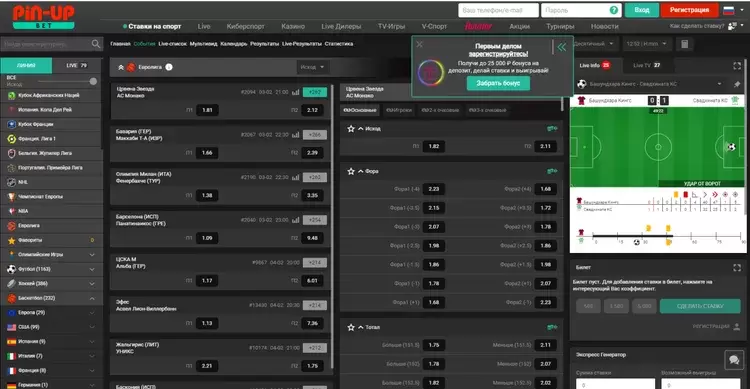Open statistics icon for Бавария match
The image size is (750, 389).
(x=296, y=135)
